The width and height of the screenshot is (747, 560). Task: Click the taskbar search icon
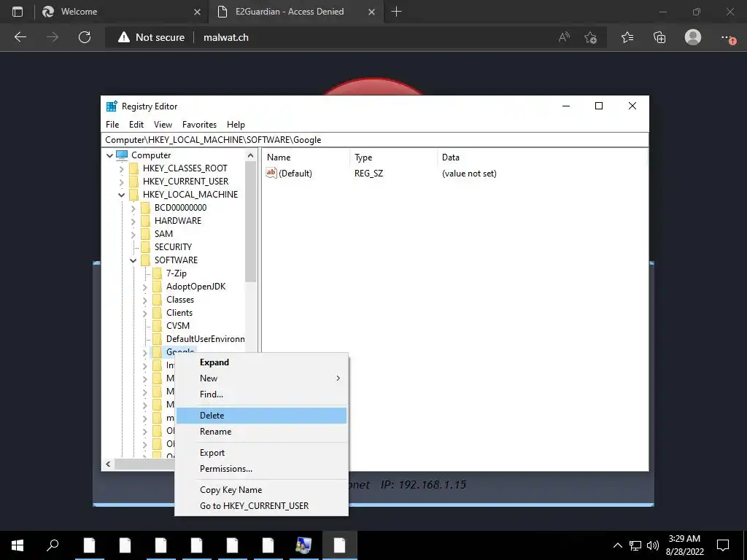[x=53, y=545]
